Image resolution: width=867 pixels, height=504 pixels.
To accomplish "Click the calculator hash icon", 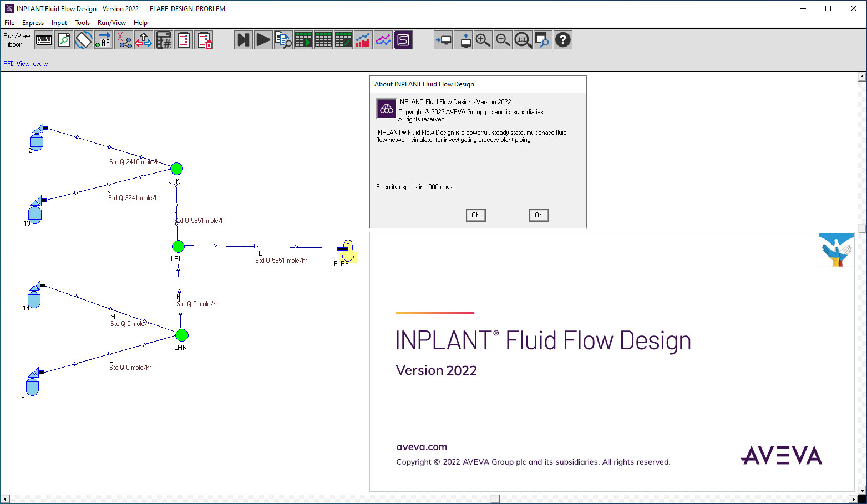I will [x=163, y=40].
